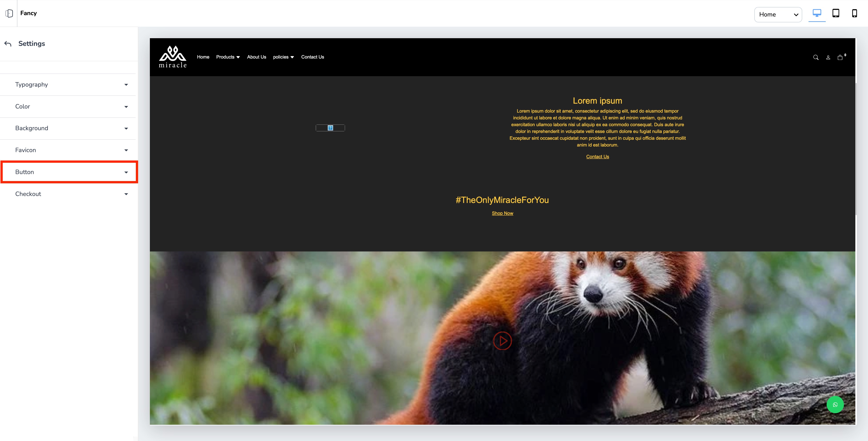Switch to desktop preview mode
The width and height of the screenshot is (868, 441).
coord(817,14)
